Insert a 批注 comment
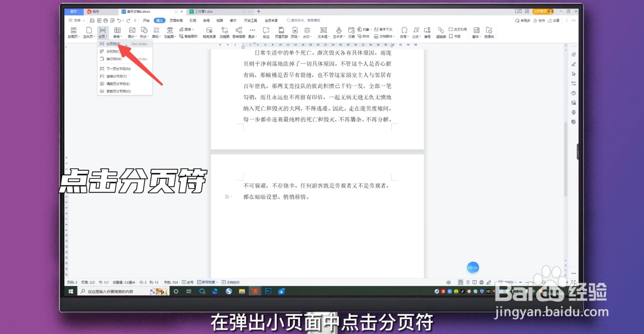 point(266,33)
